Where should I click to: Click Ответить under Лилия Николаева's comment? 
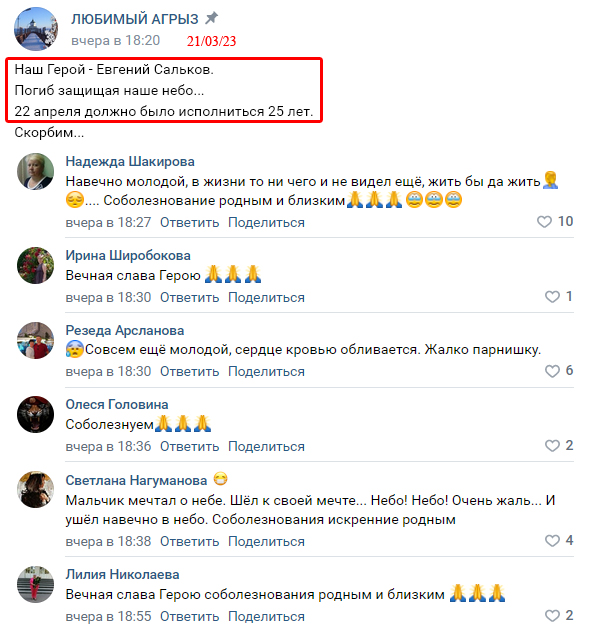tap(189, 616)
